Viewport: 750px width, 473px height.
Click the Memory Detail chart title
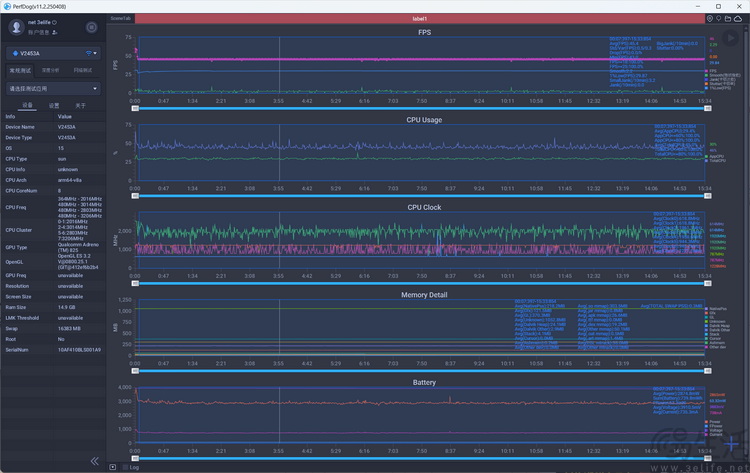click(424, 295)
